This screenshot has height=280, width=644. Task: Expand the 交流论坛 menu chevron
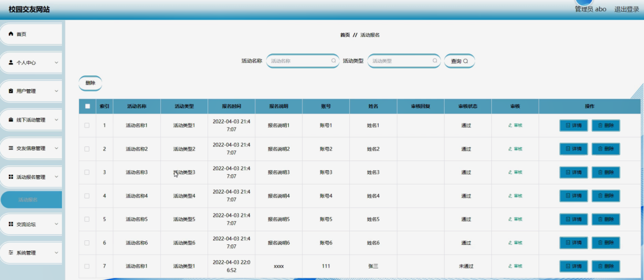point(56,224)
